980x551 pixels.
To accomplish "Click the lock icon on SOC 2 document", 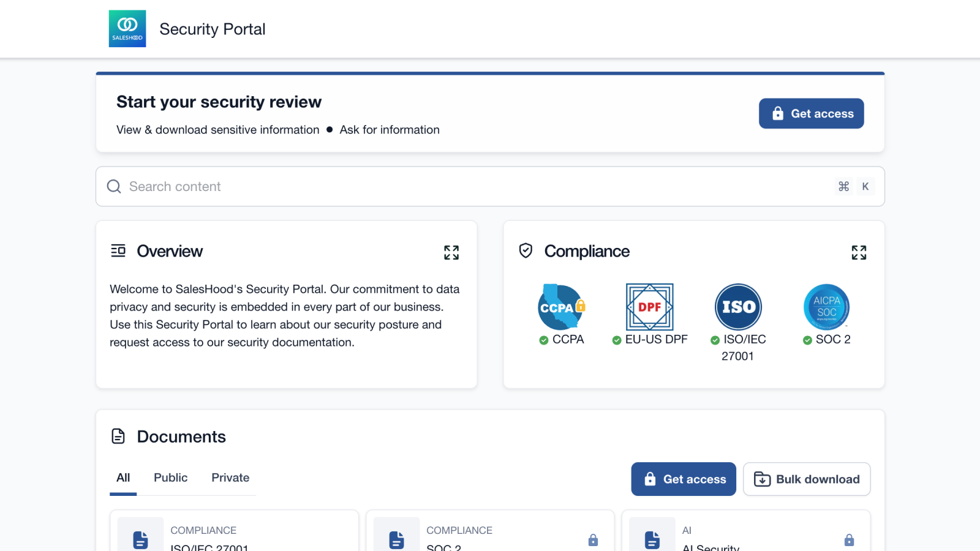I will point(593,539).
